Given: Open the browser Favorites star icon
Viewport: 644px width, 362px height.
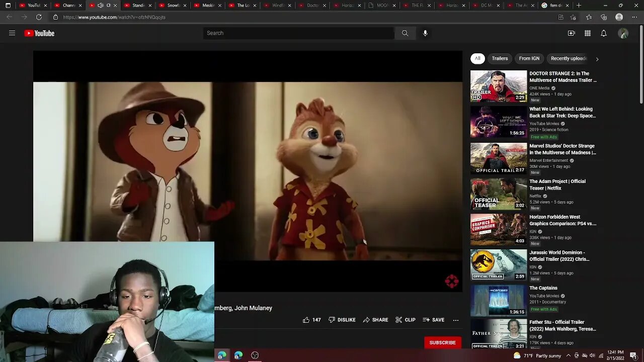Looking at the screenshot, I should (x=589, y=17).
